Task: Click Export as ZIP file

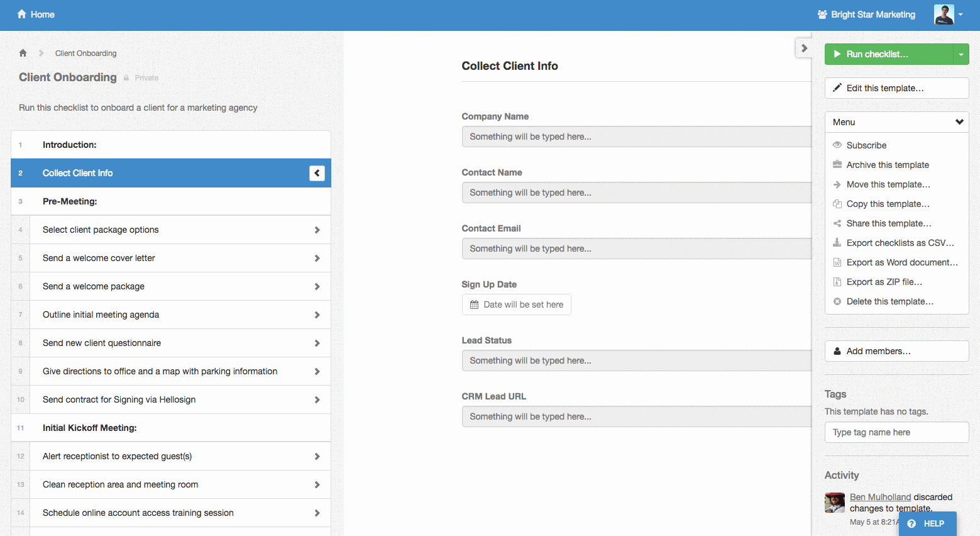Action: [884, 282]
